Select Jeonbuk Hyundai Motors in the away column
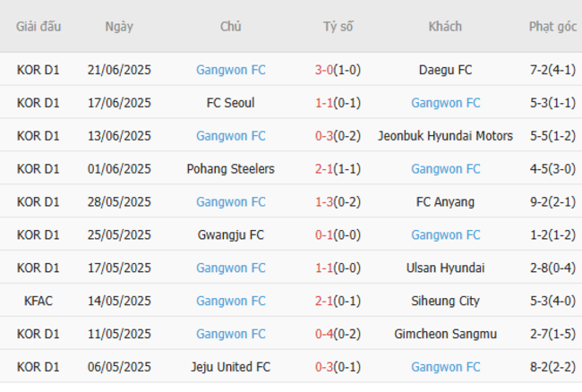This screenshot has height=392, width=582. (445, 136)
